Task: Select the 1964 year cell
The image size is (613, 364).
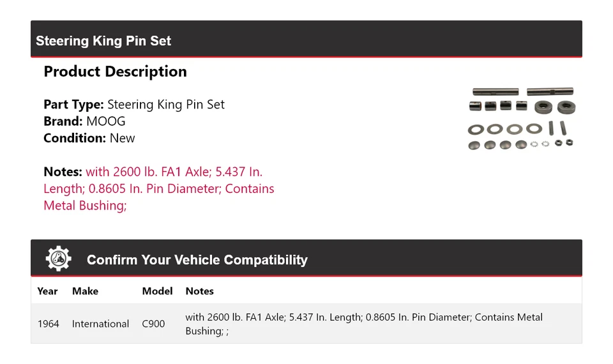Action: [48, 324]
